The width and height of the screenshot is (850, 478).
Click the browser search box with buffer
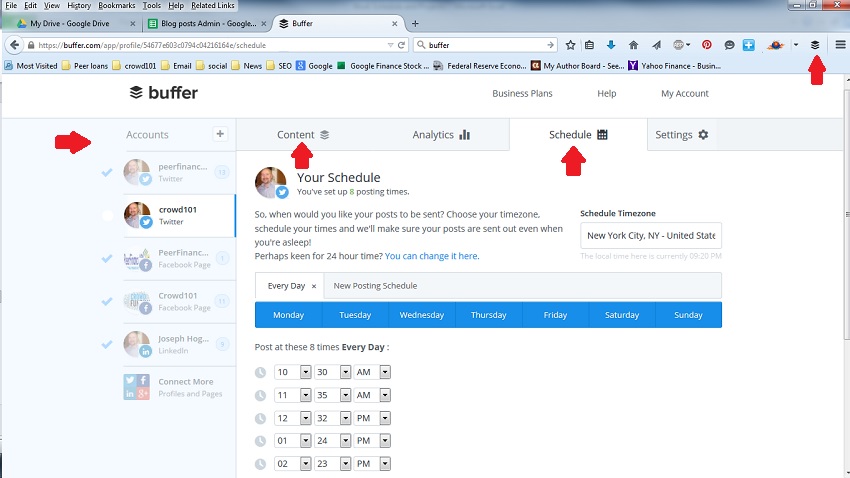point(486,45)
